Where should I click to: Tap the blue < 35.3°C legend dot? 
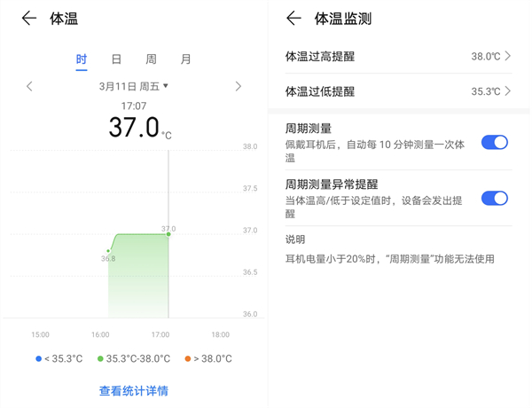tap(38, 359)
